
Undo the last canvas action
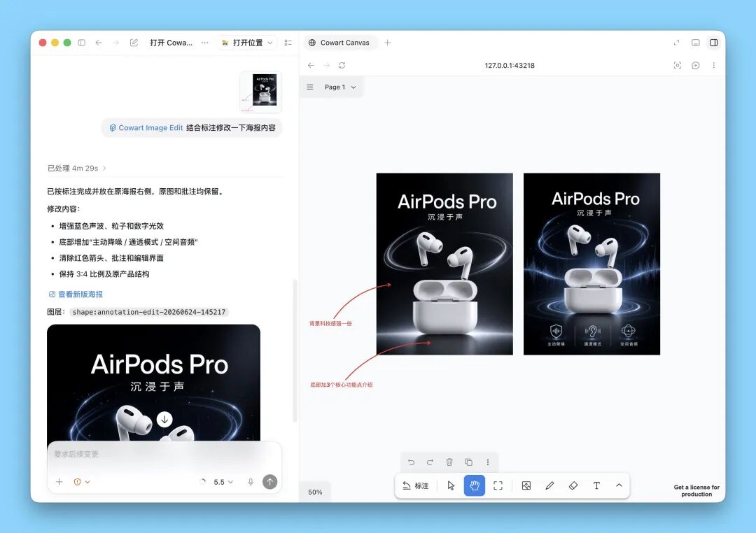pyautogui.click(x=412, y=462)
